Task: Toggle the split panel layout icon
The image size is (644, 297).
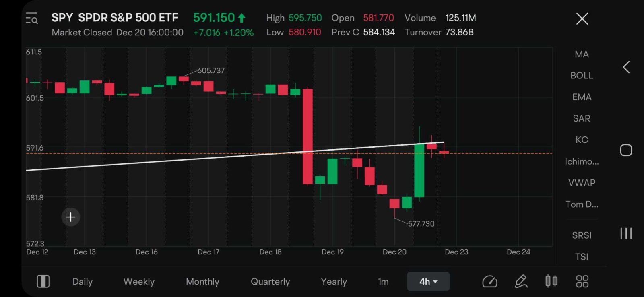Action: (43, 281)
